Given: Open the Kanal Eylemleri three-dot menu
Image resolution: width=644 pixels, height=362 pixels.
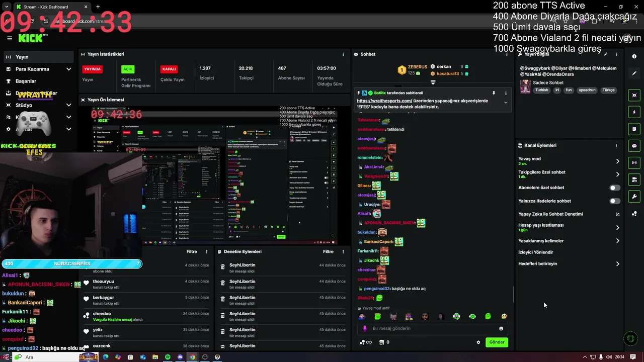Looking at the screenshot, I should (x=616, y=145).
